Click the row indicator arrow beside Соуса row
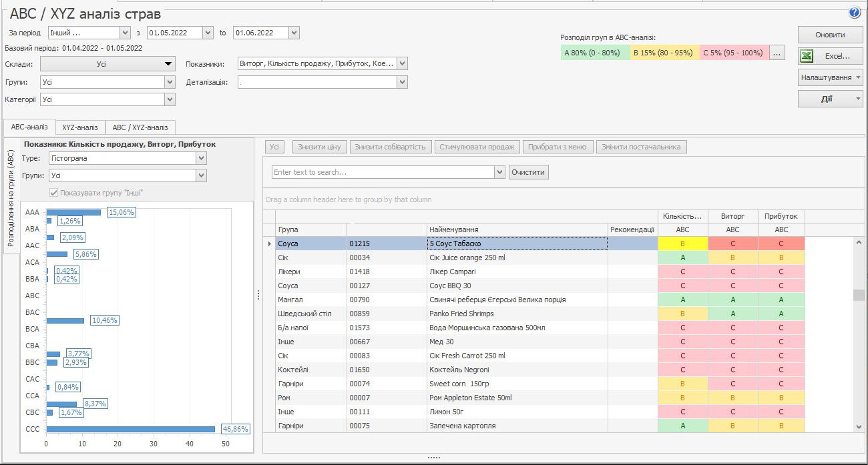The width and height of the screenshot is (868, 465). [x=269, y=244]
